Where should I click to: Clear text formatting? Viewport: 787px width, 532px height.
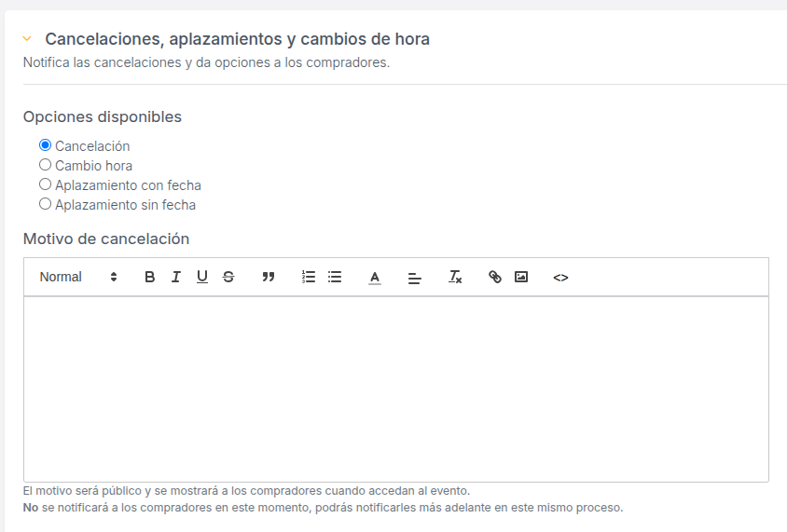[455, 277]
